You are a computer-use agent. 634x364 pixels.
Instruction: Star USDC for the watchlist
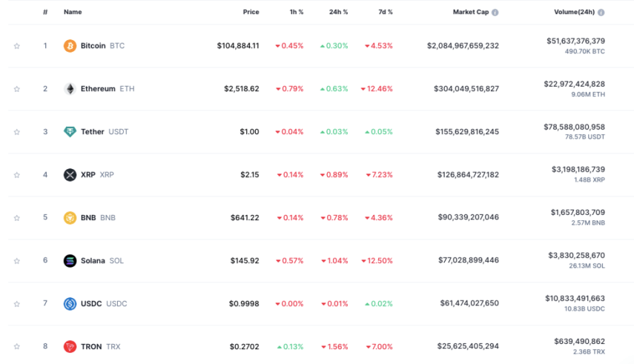[17, 304]
